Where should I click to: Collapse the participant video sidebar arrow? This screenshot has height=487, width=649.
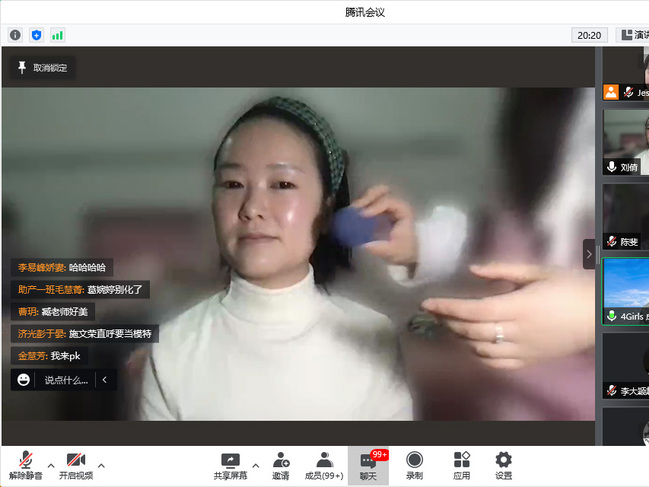pyautogui.click(x=589, y=254)
